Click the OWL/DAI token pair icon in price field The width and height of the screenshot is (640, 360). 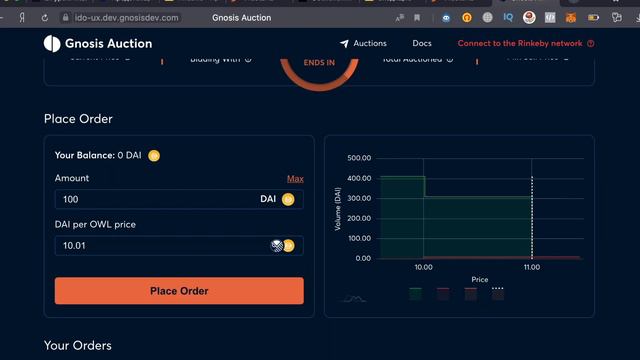coord(282,246)
